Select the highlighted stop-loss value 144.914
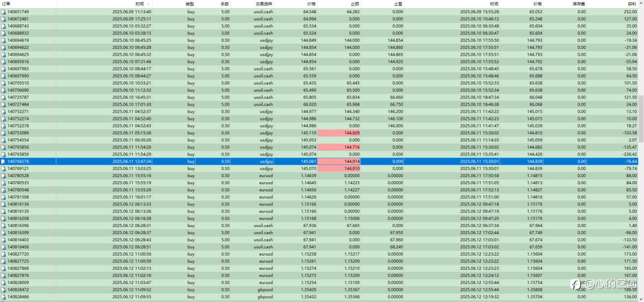 tap(340, 162)
